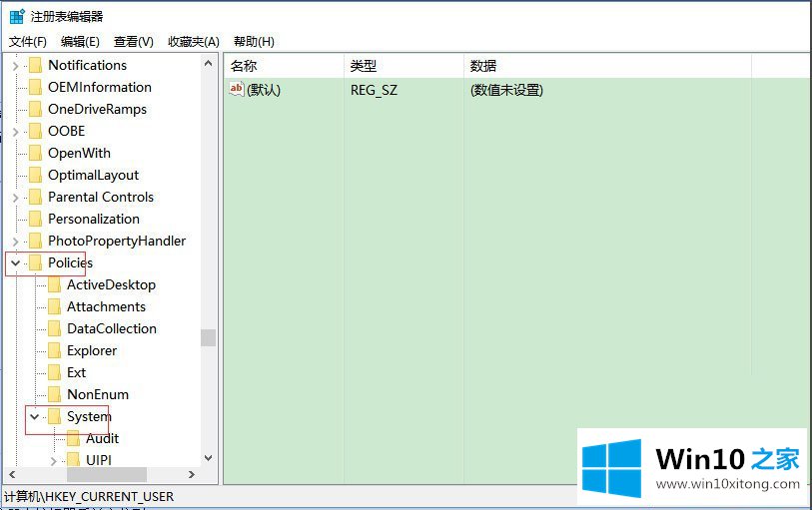
Task: Click the Attachments folder icon
Action: pyautogui.click(x=54, y=306)
